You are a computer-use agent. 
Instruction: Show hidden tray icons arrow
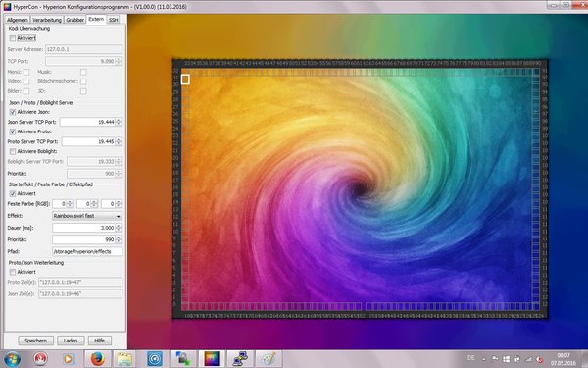484,360
